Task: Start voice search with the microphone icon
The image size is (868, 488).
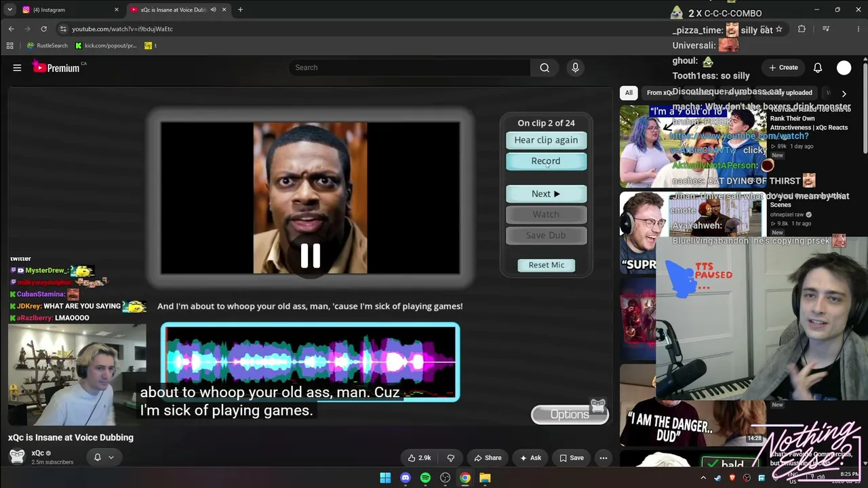Action: 575,68
